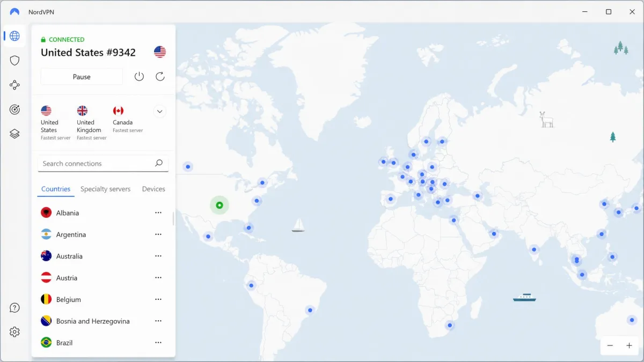
Task: Open the Australia more options menu
Action: pyautogui.click(x=158, y=256)
